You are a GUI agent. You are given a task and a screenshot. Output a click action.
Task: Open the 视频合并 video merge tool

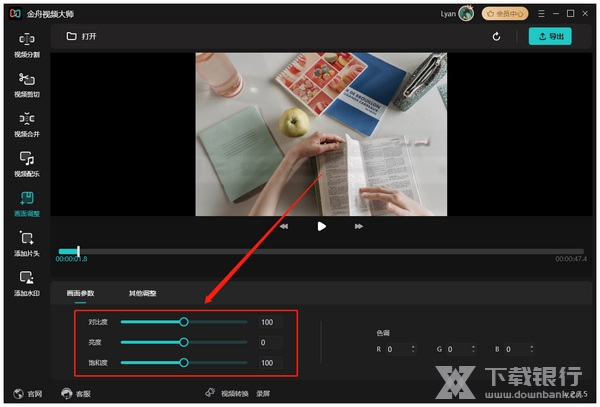tap(27, 124)
